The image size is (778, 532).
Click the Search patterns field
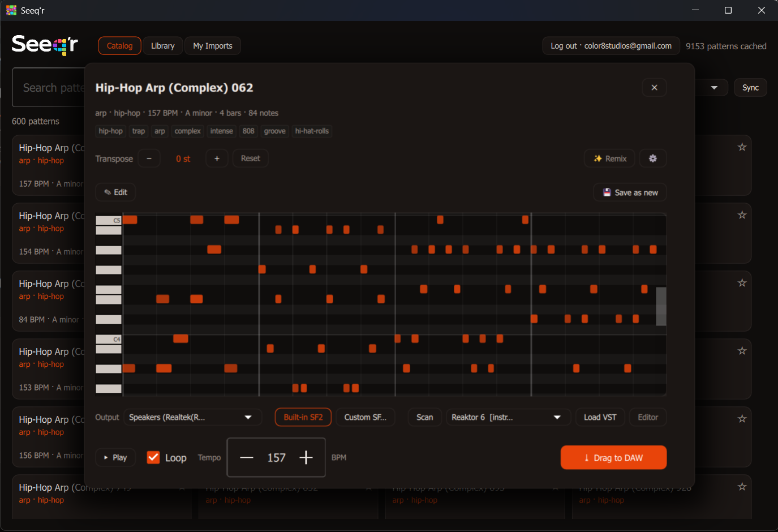pyautogui.click(x=49, y=88)
